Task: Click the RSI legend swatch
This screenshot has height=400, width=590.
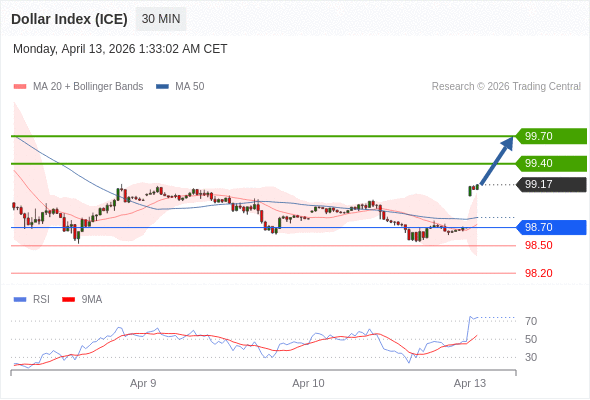Action: 20,300
